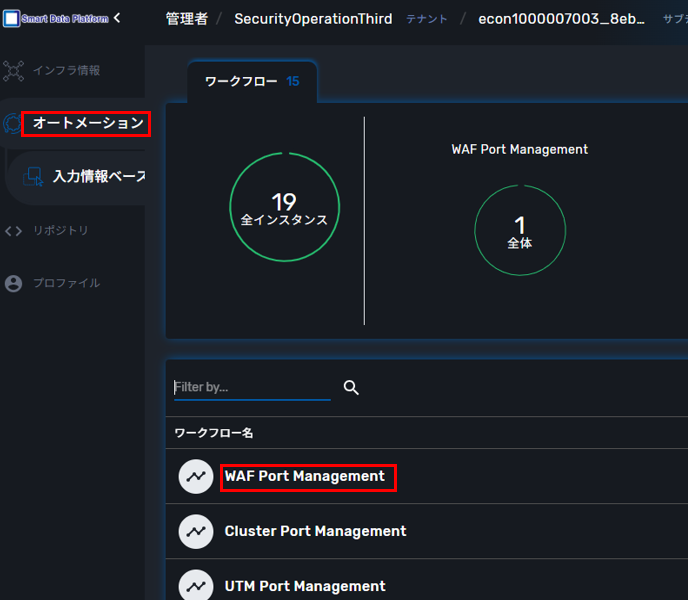688x600 pixels.
Task: Open Cluster Port Management workflow
Action: coord(315,532)
